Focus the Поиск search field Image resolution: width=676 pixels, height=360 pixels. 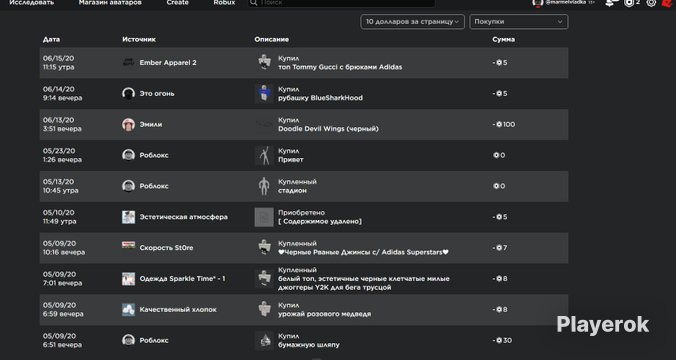(x=341, y=3)
